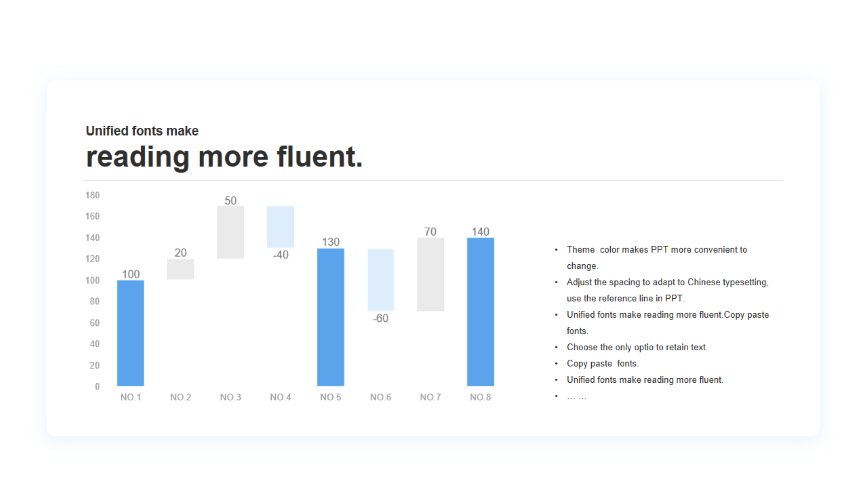868x488 pixels.
Task: Select the NO.2 gray bar
Action: pyautogui.click(x=180, y=269)
